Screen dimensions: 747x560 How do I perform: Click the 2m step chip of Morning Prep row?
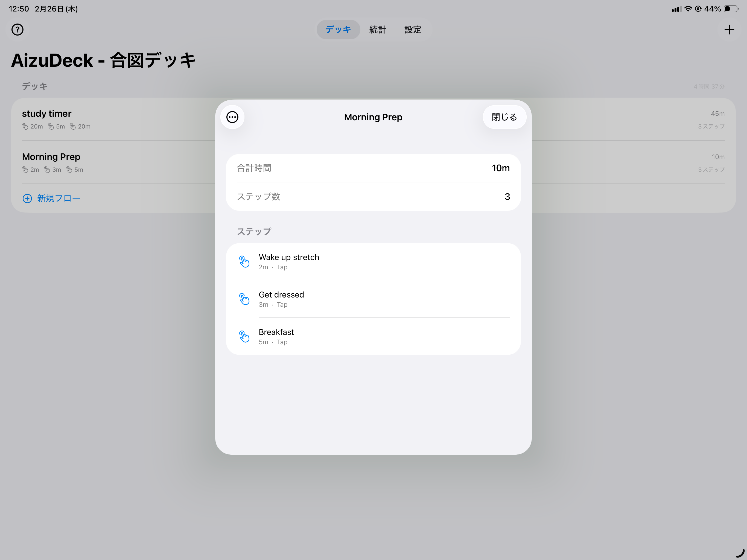31,170
